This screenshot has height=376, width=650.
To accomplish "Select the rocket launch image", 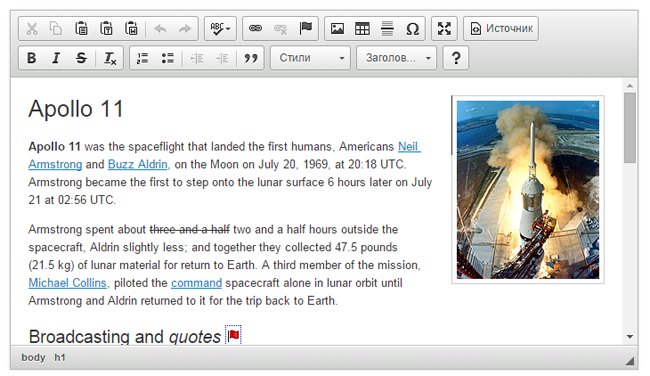I will click(528, 189).
